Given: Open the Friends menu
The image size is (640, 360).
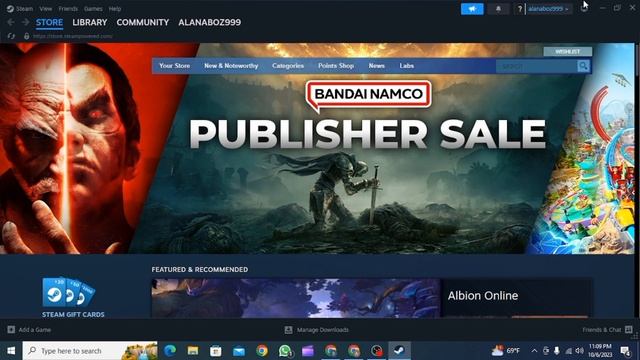Looking at the screenshot, I should [x=68, y=9].
